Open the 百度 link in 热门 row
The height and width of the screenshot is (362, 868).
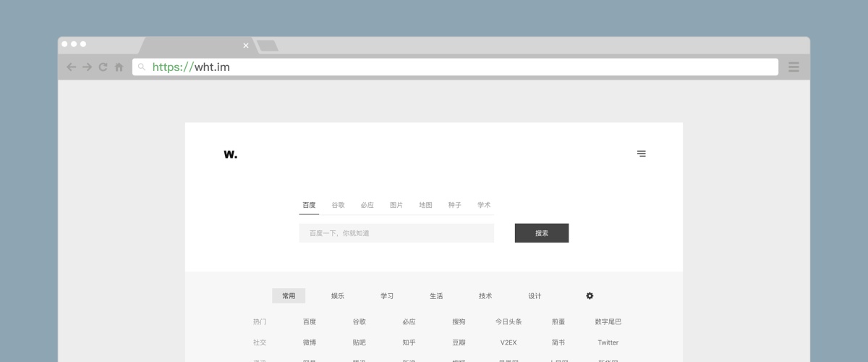[x=310, y=321]
